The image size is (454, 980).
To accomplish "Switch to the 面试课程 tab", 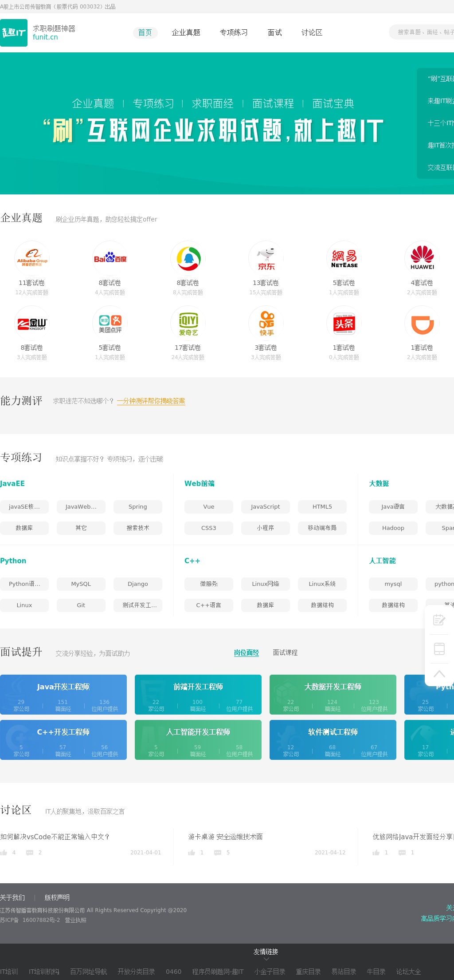I will [285, 652].
